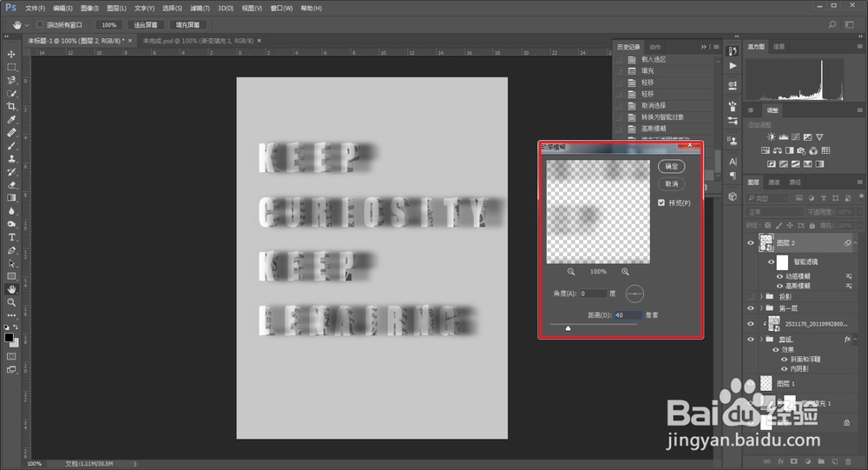The width and height of the screenshot is (868, 470).
Task: Click Brightness/Contrast adjustment icon
Action: (x=771, y=137)
